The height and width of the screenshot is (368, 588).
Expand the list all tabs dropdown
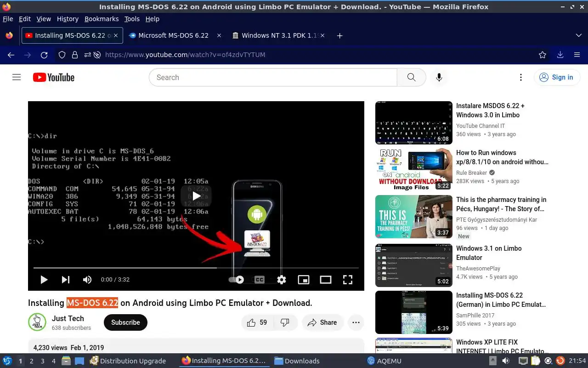[578, 35]
